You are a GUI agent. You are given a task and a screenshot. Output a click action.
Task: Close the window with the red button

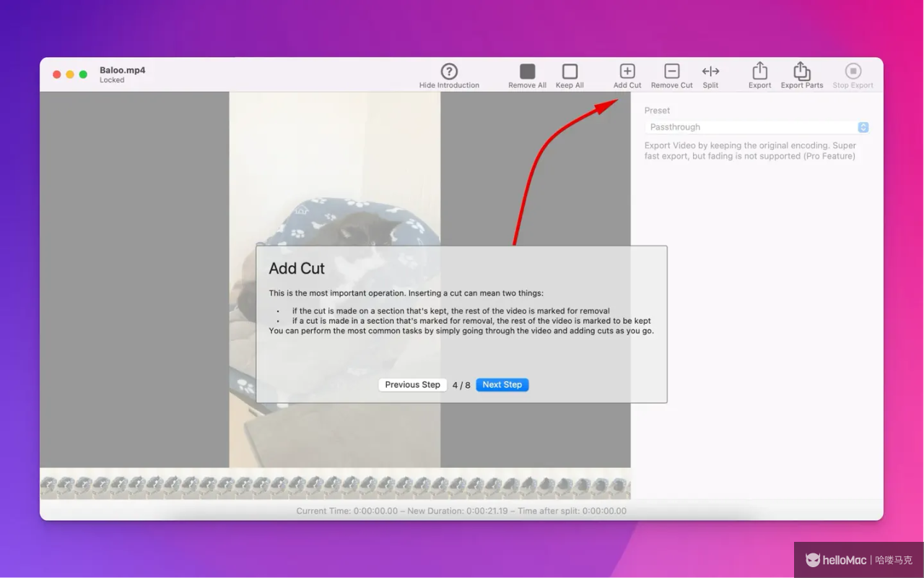pos(57,74)
